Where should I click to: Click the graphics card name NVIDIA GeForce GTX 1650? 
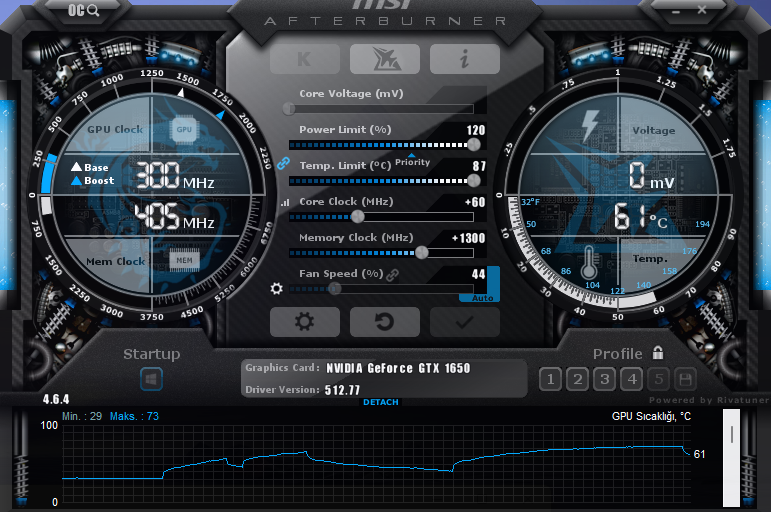(398, 368)
